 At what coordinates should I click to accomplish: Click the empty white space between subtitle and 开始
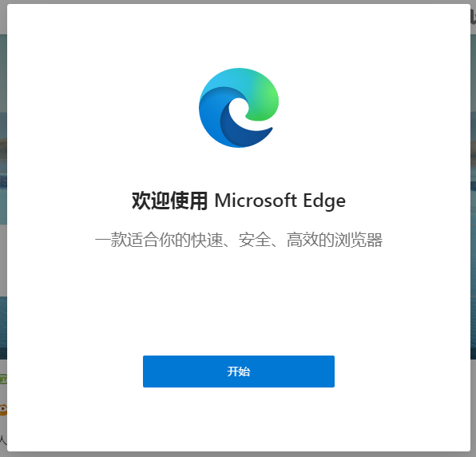pyautogui.click(x=239, y=302)
